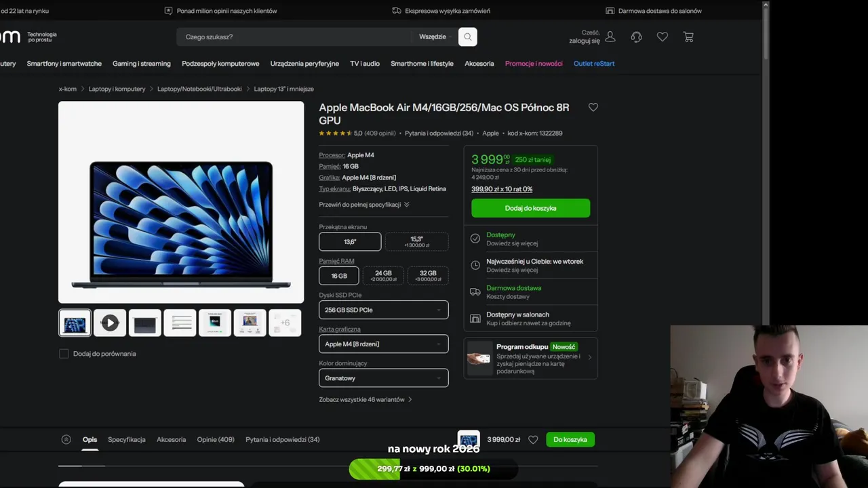Select the 32 GB RAM option
Screen dimensions: 868x488
428,276
